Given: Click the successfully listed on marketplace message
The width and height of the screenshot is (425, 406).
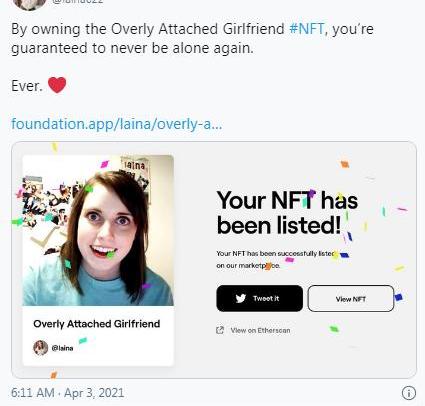Looking at the screenshot, I should tap(275, 260).
